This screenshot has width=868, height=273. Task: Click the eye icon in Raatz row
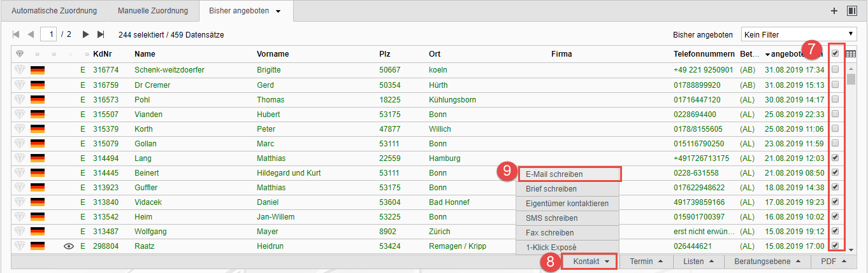[69, 246]
